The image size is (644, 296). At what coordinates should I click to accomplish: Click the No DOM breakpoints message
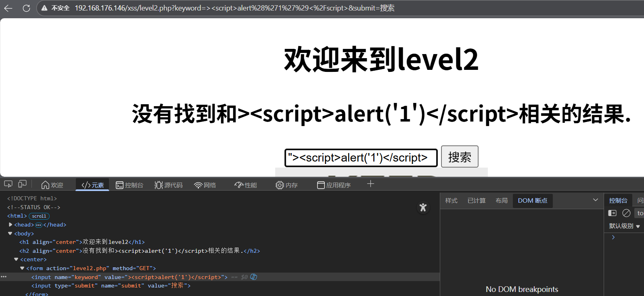pyautogui.click(x=522, y=289)
